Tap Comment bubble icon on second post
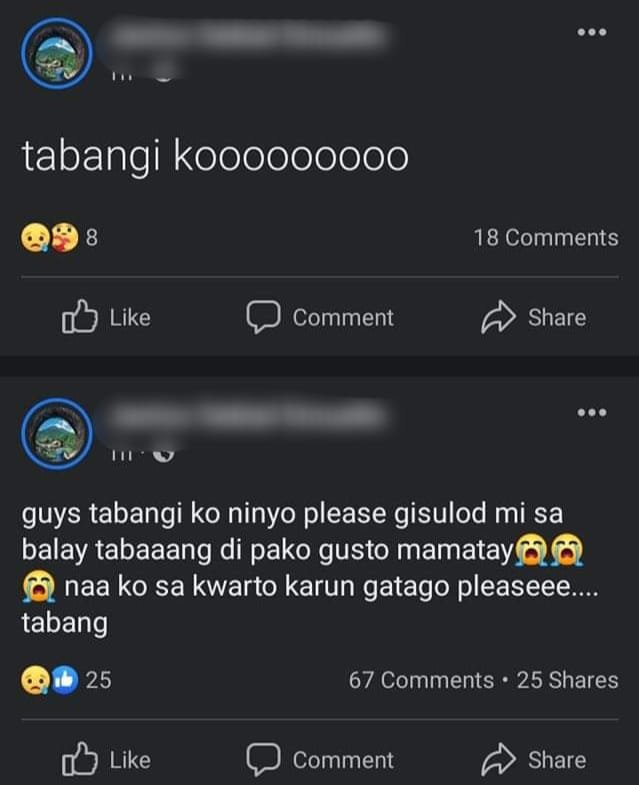The image size is (639, 785). [263, 759]
